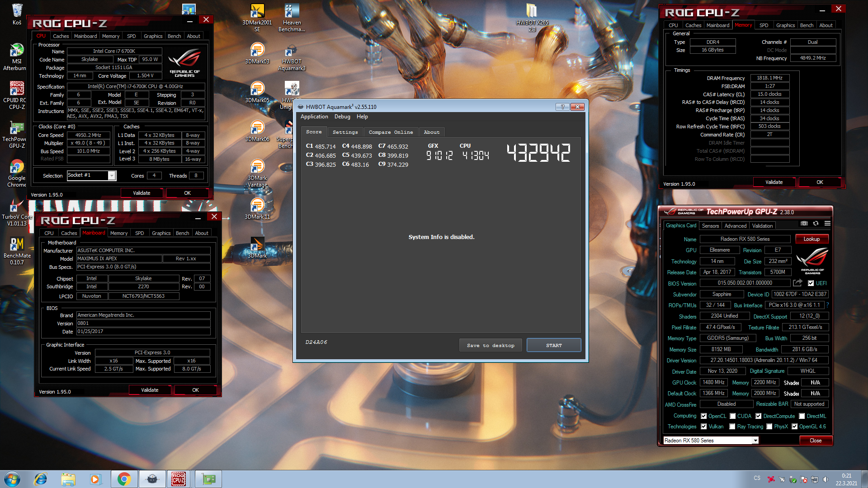Click Save to desktop in Aquamark

coord(491,345)
